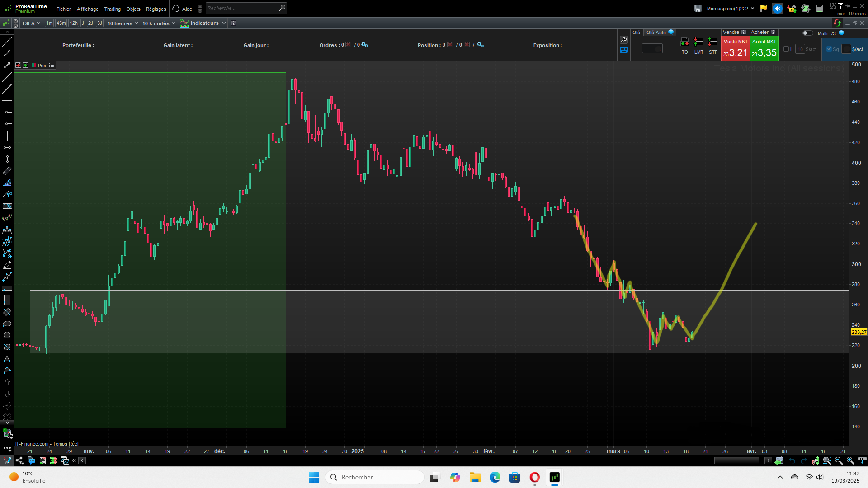Viewport: 868px width, 488px height.
Task: Open the Prix list settings icon
Action: pyautogui.click(x=52, y=66)
